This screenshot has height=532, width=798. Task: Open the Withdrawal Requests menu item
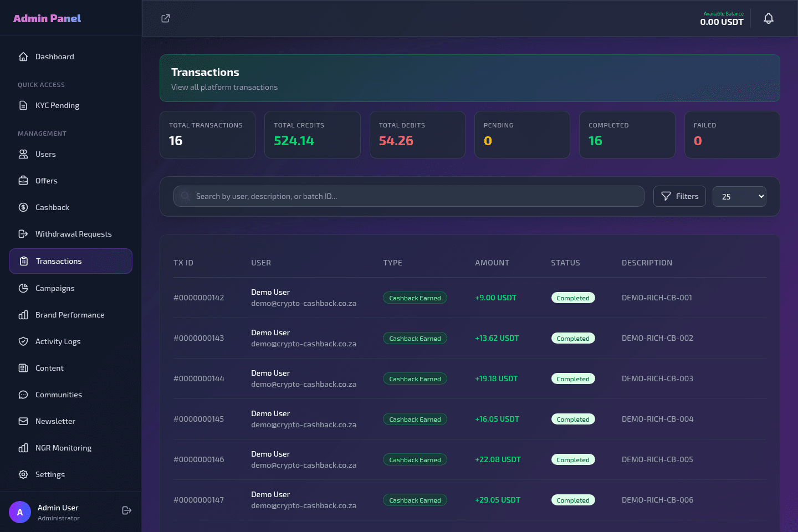point(70,234)
